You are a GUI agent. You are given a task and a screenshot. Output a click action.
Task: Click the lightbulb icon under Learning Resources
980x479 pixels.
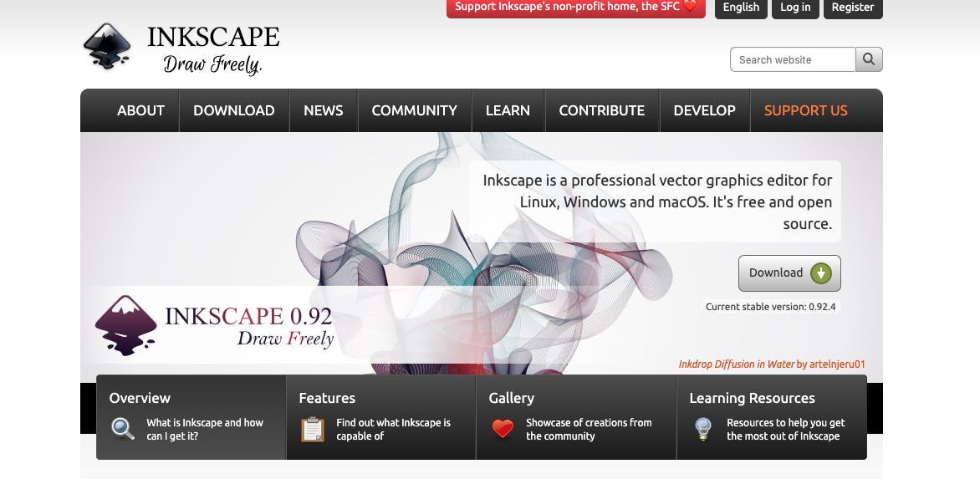point(703,429)
